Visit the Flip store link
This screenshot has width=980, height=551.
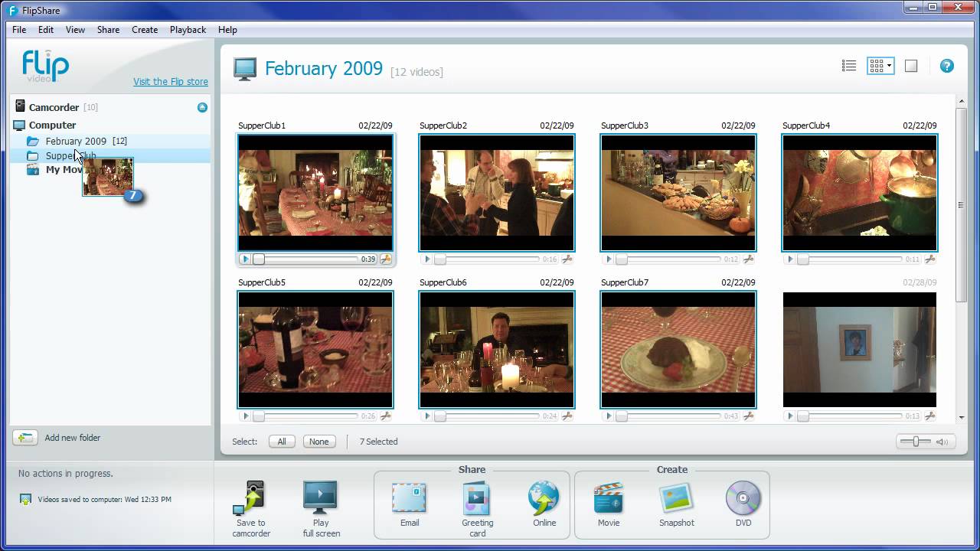(x=171, y=82)
